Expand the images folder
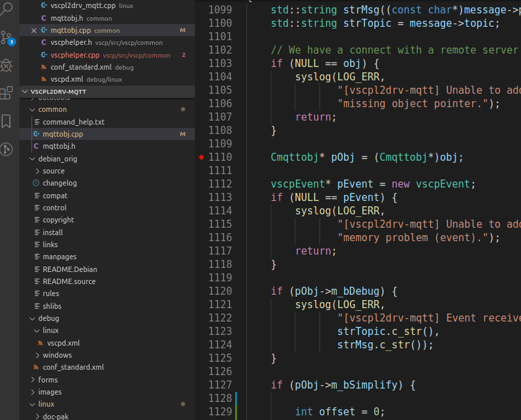Image resolution: width=521 pixels, height=420 pixels. tap(32, 392)
